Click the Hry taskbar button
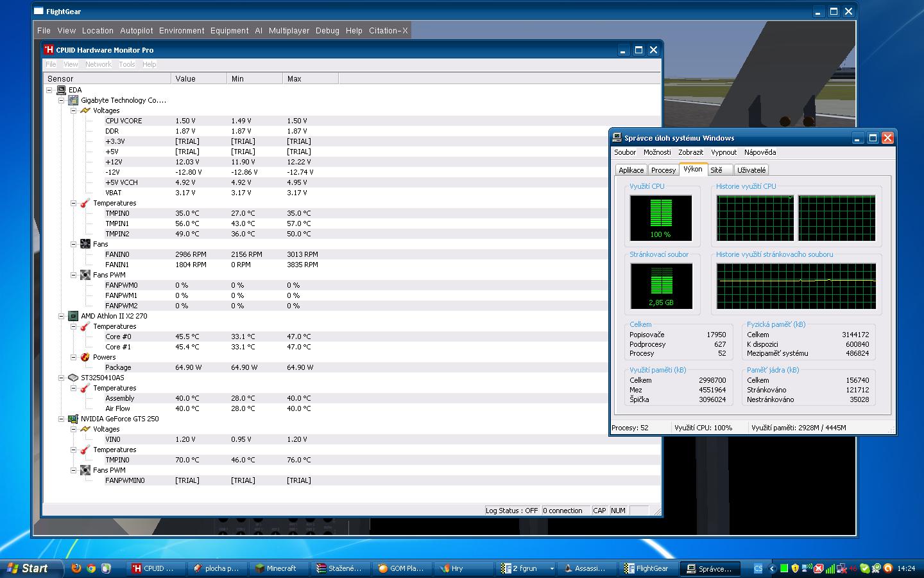 pyautogui.click(x=465, y=568)
